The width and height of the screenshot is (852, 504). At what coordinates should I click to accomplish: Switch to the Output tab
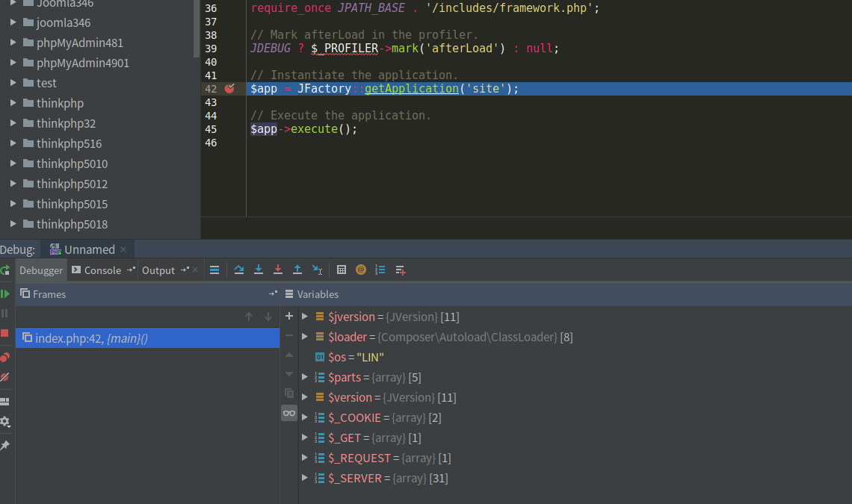158,270
